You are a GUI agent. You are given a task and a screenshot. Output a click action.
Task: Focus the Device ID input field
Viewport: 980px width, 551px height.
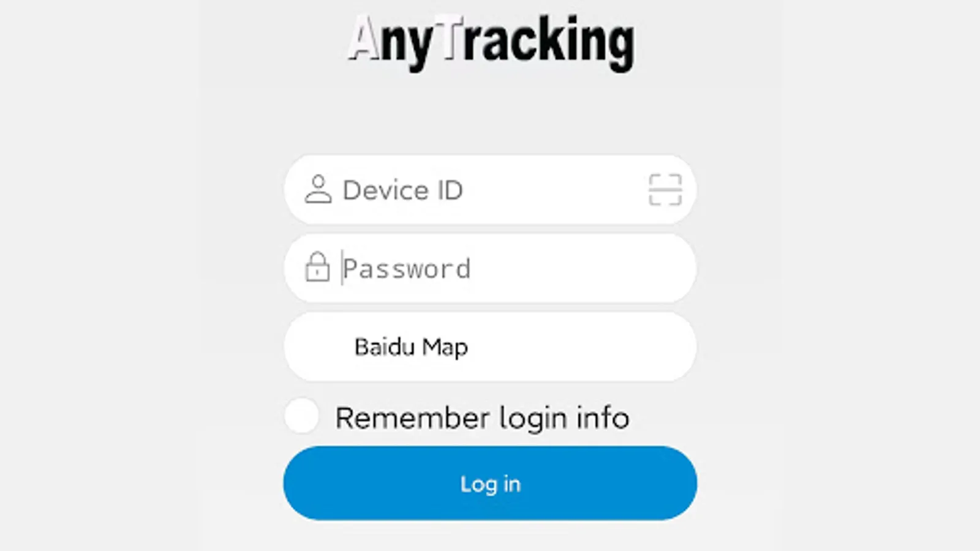click(490, 189)
